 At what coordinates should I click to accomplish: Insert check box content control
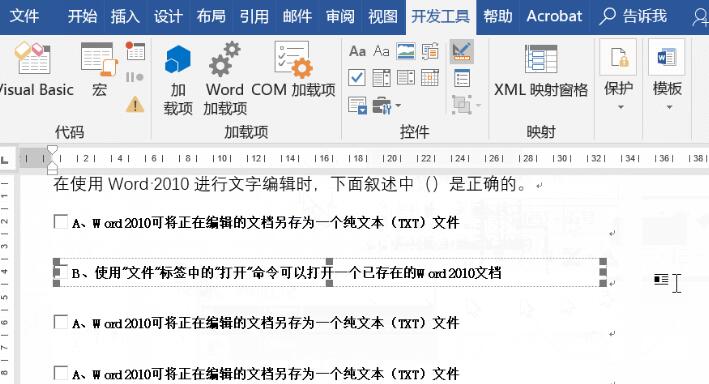point(357,77)
